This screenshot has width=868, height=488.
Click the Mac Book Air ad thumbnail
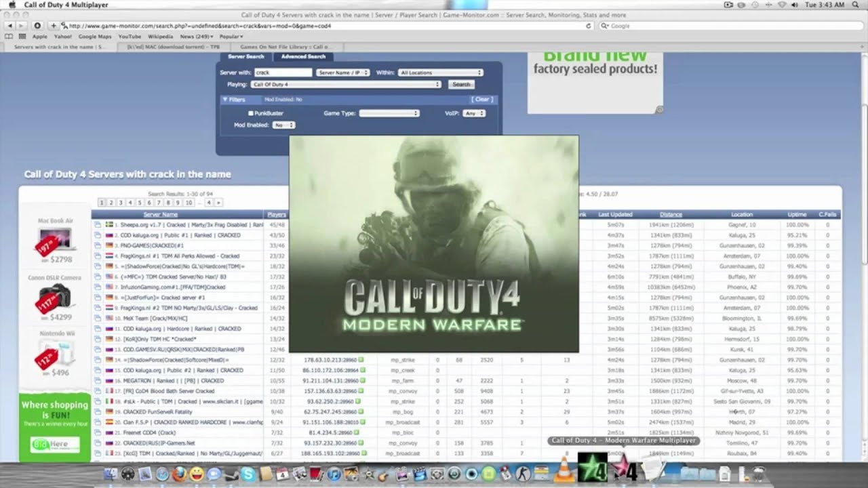pos(56,241)
